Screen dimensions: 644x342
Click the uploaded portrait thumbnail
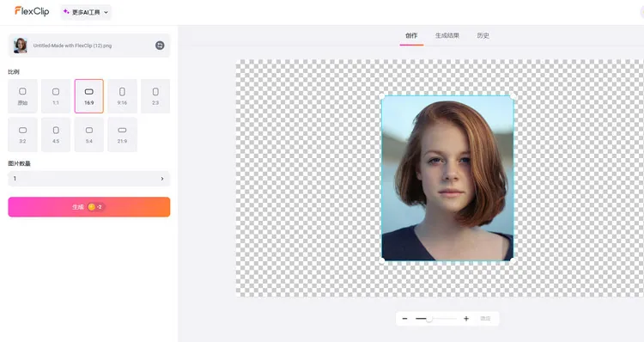click(x=20, y=46)
